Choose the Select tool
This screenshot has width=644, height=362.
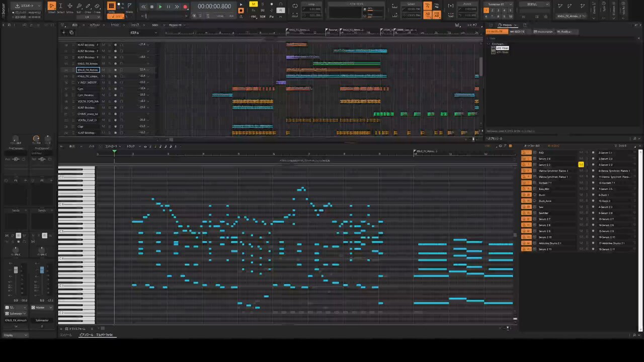pos(61,7)
